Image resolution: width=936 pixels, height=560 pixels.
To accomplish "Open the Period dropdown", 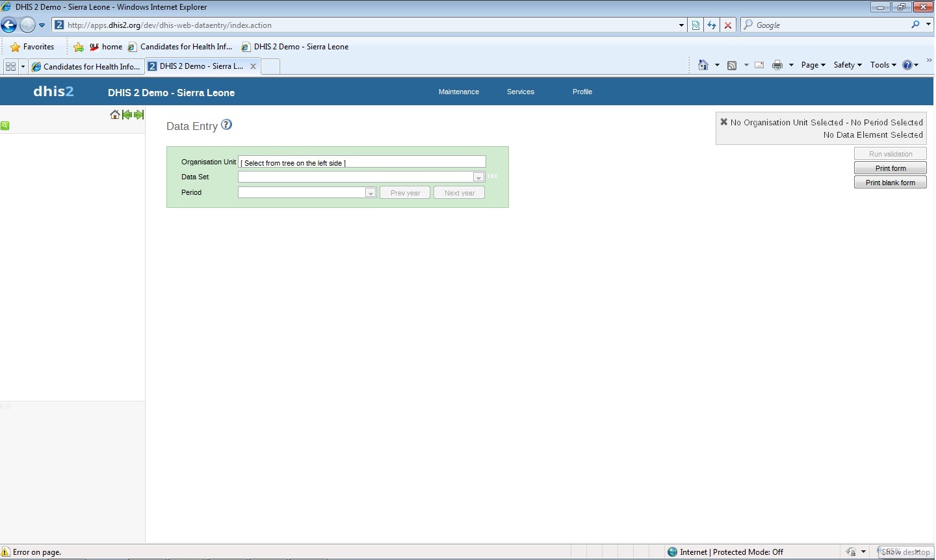I will pyautogui.click(x=307, y=192).
